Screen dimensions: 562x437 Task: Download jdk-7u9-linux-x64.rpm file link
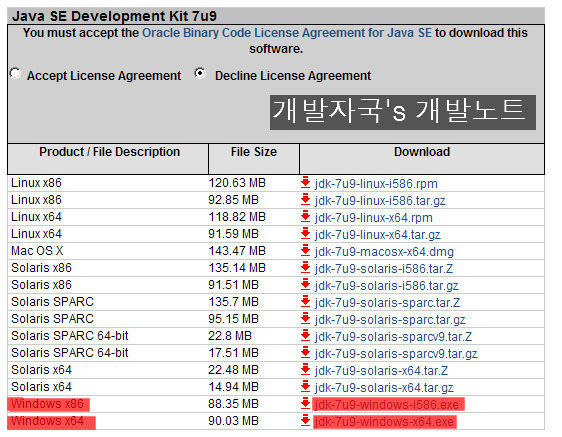click(373, 218)
